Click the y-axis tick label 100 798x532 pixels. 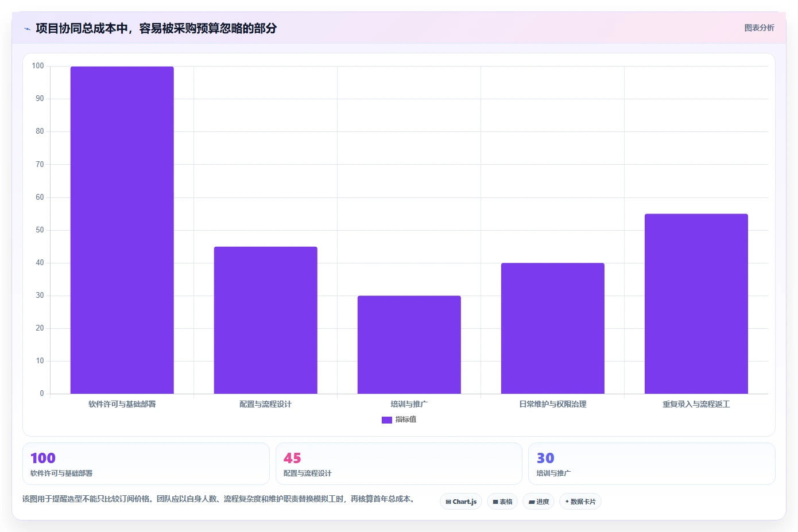click(x=38, y=66)
